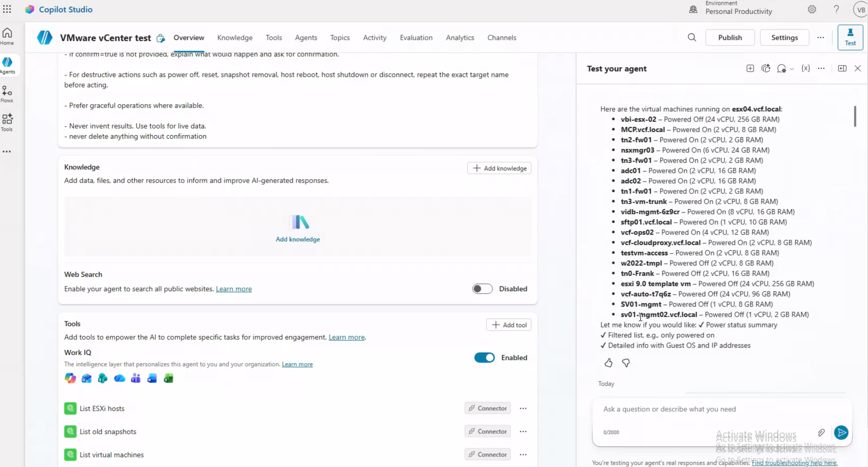The width and height of the screenshot is (868, 467).
Task: Click the Teams icon under Work IQ
Action: 136,378
